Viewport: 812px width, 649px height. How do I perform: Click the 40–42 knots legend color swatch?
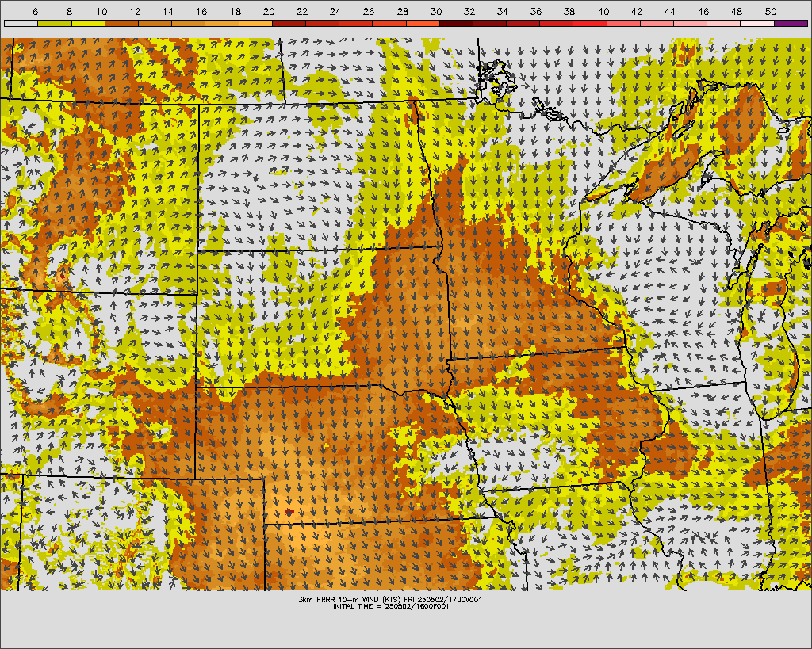[623, 23]
